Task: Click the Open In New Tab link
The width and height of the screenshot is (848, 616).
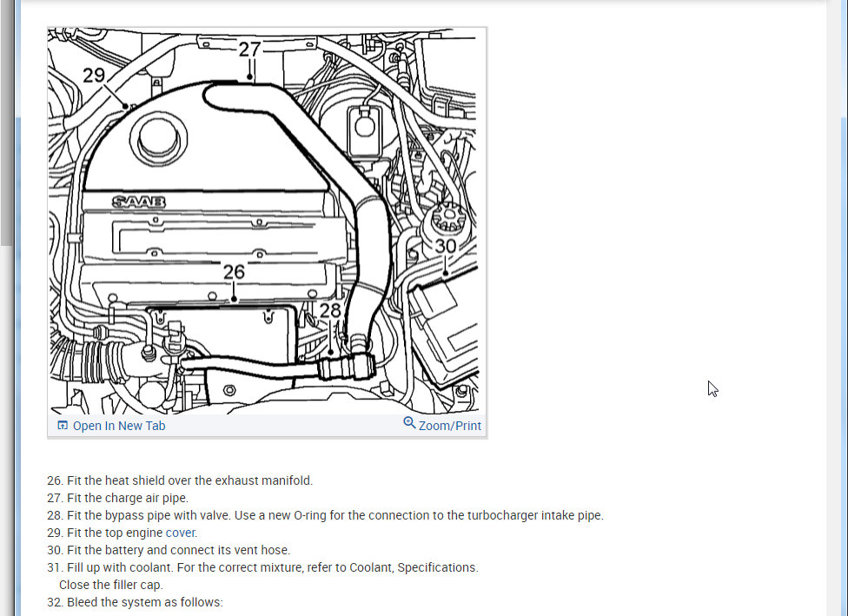Action: pos(119,426)
